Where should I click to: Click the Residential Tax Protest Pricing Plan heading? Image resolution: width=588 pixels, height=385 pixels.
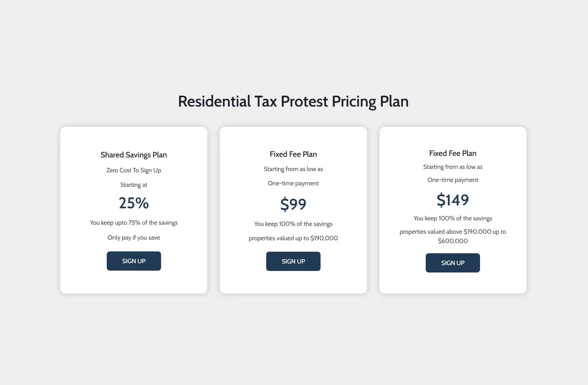tap(293, 101)
